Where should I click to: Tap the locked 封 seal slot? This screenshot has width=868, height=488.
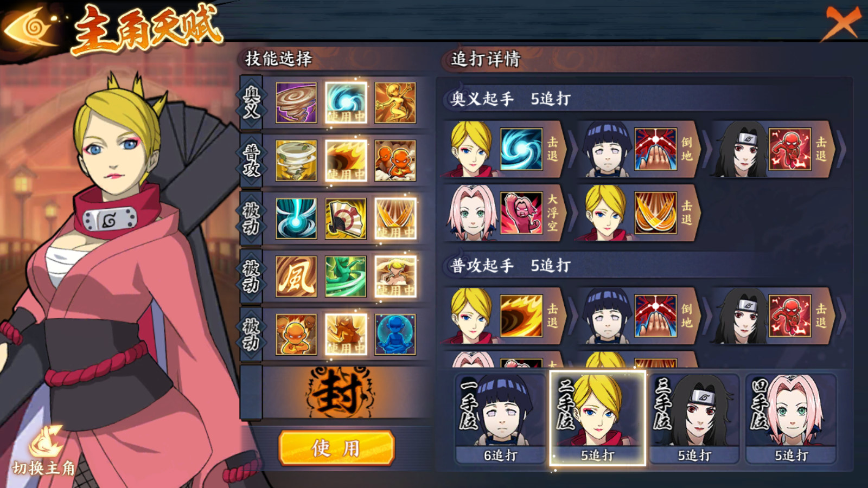click(339, 392)
